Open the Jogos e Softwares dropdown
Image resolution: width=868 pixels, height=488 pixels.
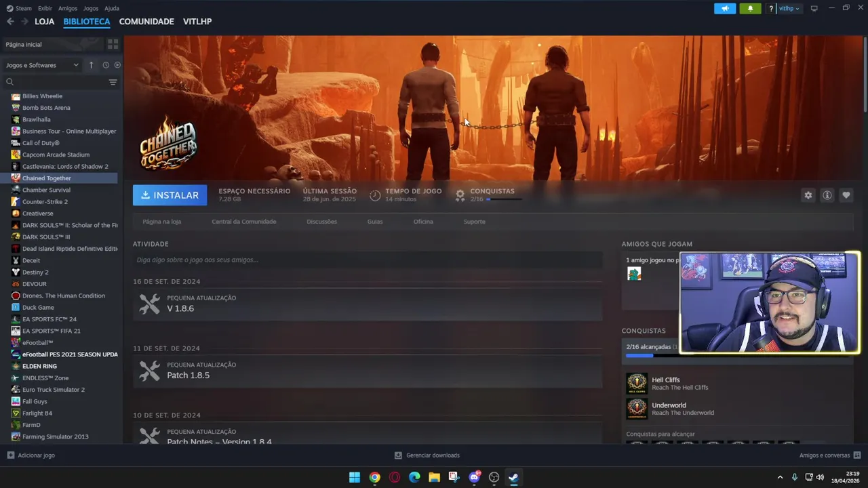coord(42,65)
